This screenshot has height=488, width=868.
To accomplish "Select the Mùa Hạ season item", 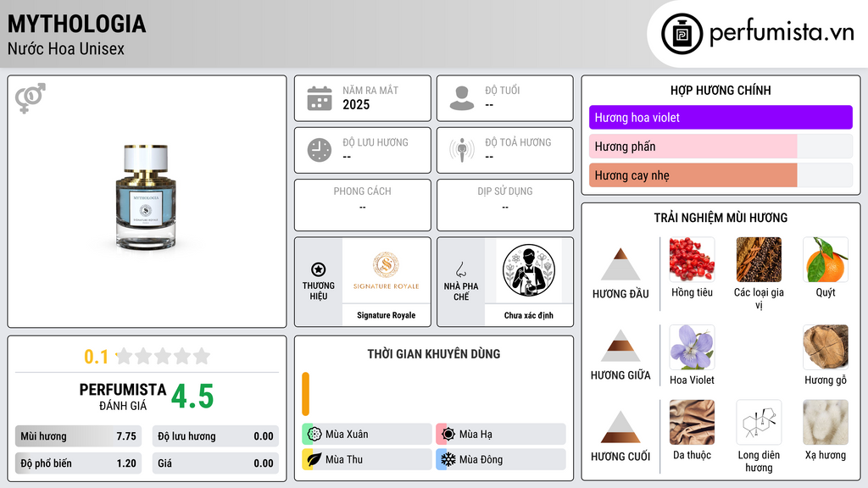I will pyautogui.click(x=501, y=435).
